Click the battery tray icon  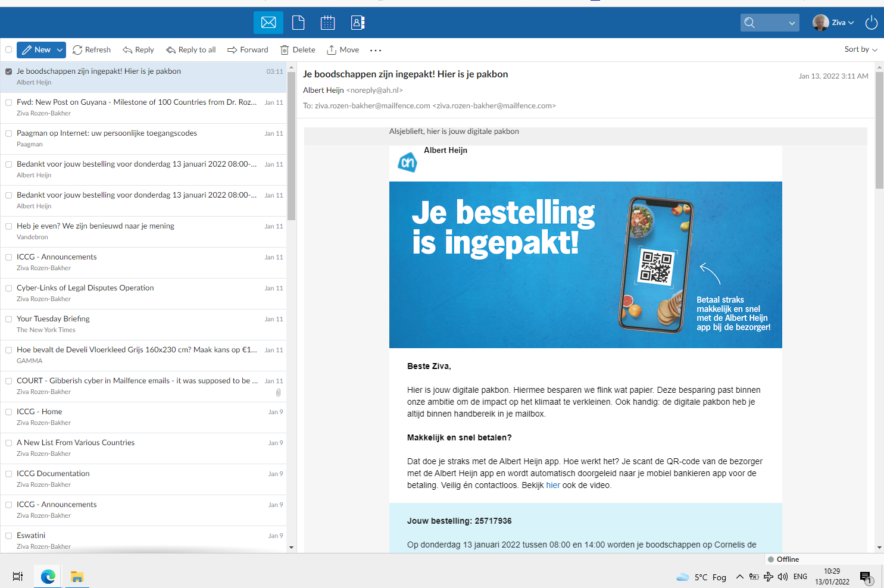754,576
